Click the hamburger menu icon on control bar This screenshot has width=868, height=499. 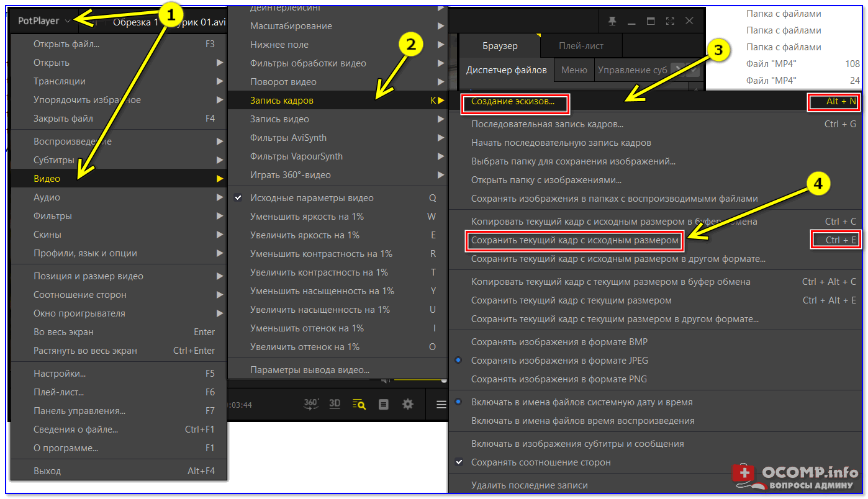point(441,405)
